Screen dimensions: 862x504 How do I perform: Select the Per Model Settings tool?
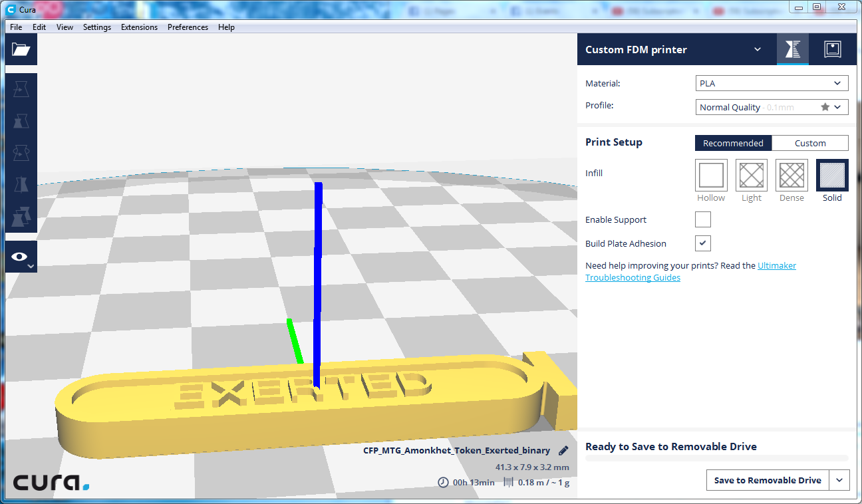[21, 217]
